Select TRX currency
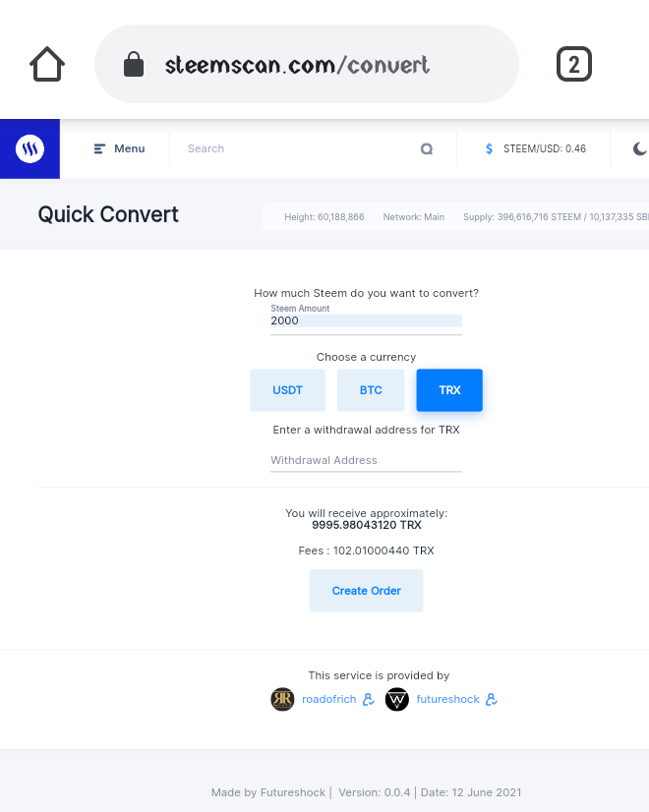The image size is (649, 812). pos(449,390)
